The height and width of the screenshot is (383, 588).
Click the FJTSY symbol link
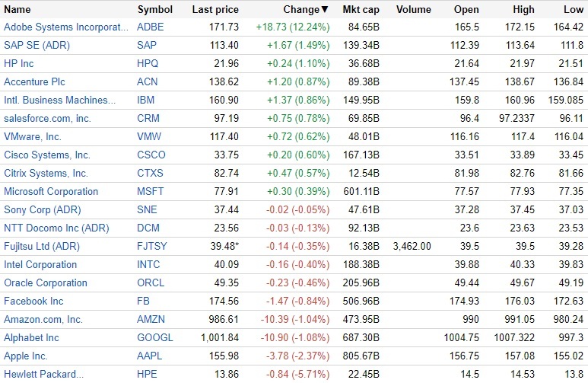pyautogui.click(x=151, y=246)
